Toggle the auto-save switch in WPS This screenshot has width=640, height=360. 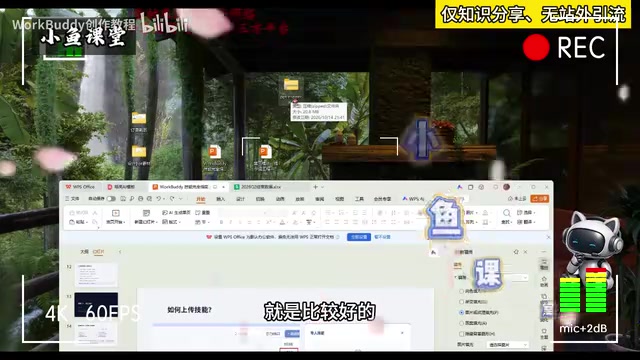coord(111,199)
